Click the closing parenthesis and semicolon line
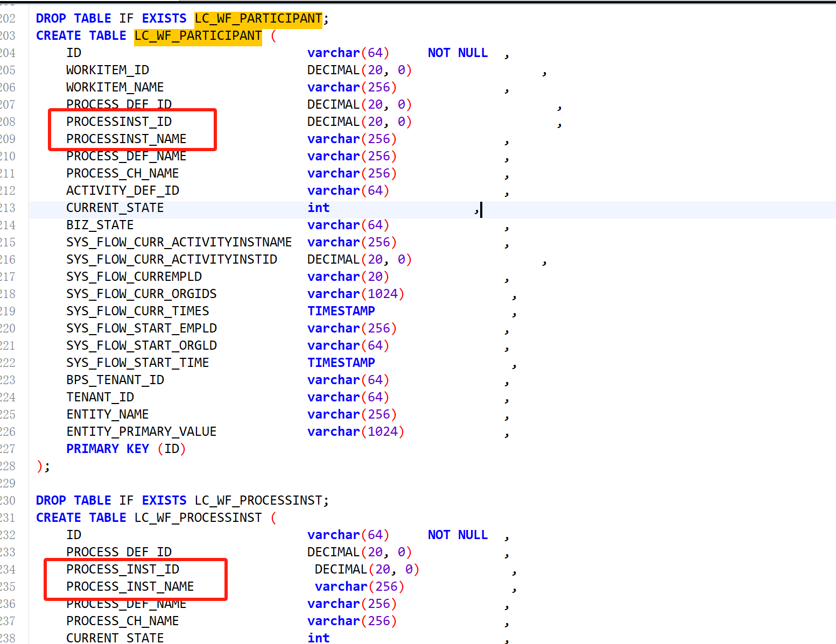Image resolution: width=836 pixels, height=644 pixels. pyautogui.click(x=43, y=466)
